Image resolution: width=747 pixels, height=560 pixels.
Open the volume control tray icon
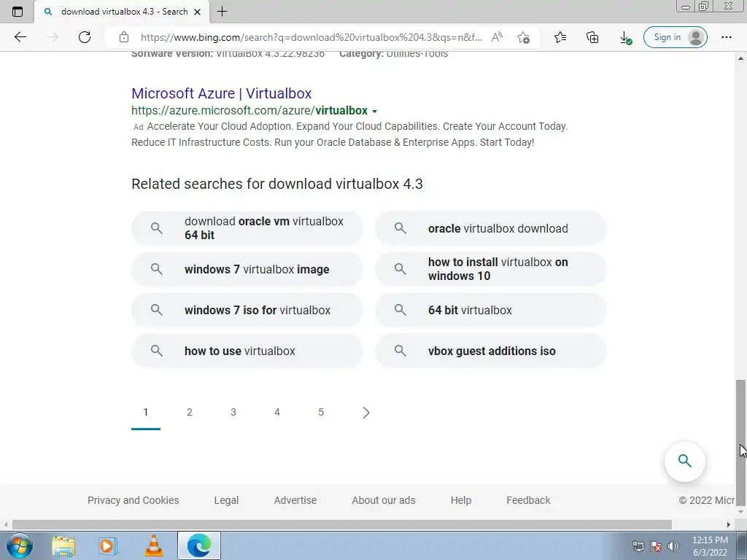click(673, 546)
